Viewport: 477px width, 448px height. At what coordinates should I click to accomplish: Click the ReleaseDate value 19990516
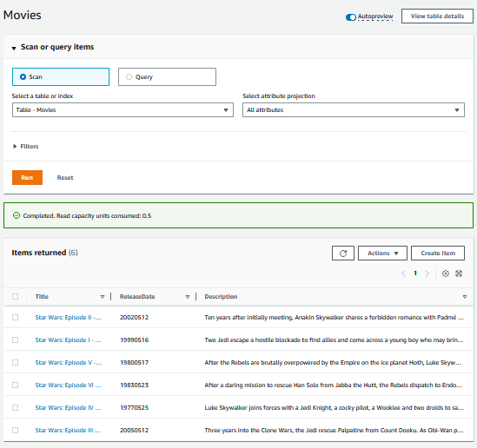tap(134, 339)
